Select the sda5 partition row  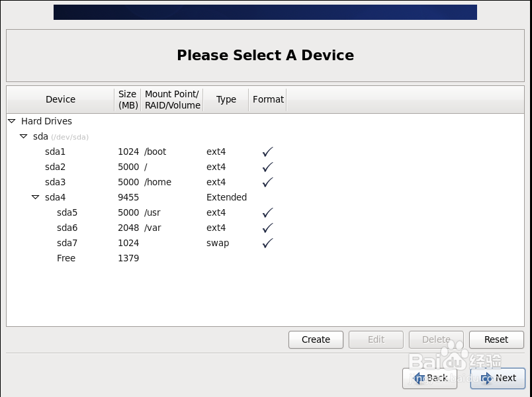pos(265,212)
